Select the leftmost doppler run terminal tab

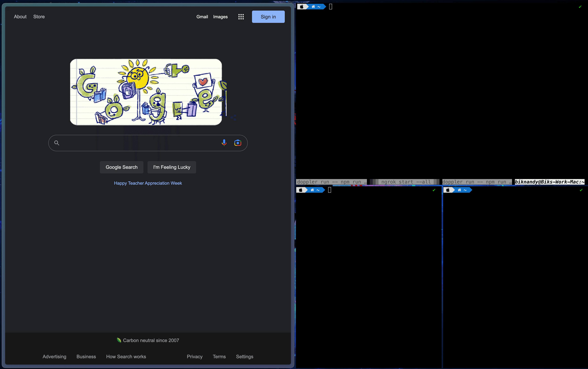pos(331,182)
